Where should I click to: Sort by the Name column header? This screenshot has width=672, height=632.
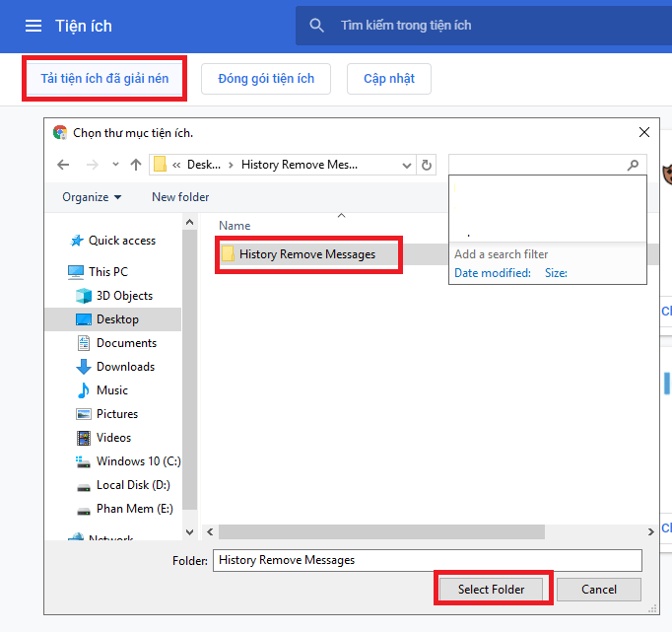tap(234, 226)
